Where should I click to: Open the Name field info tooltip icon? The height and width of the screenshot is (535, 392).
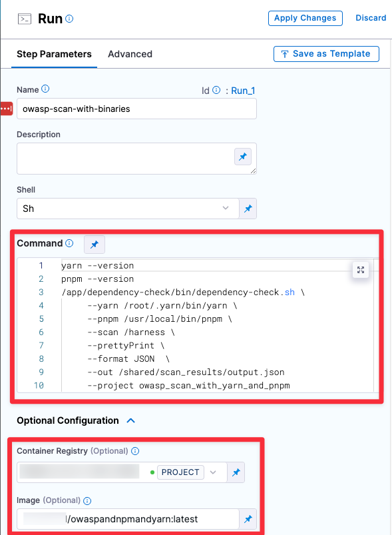pos(45,89)
